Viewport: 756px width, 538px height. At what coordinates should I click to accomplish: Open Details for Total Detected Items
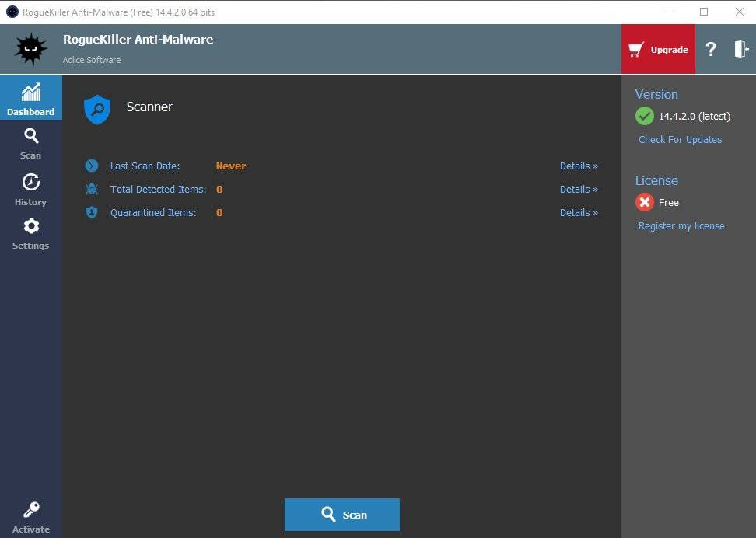coord(579,189)
